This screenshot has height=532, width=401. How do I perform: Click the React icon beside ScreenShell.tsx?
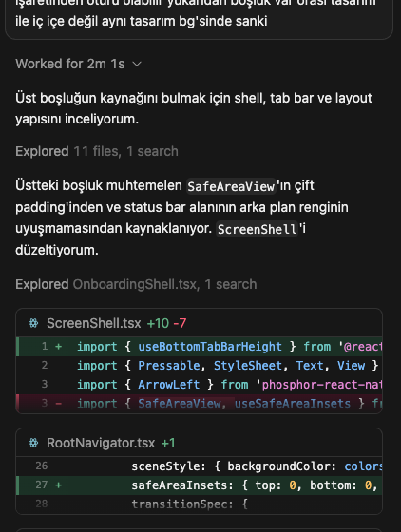tap(33, 323)
